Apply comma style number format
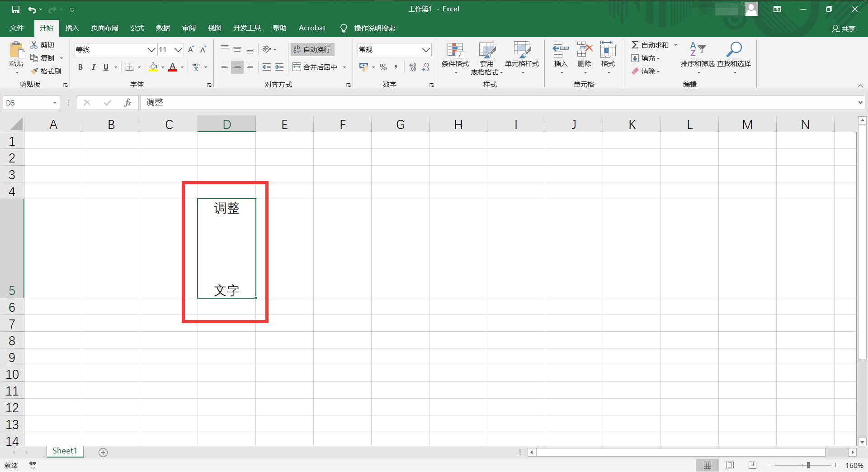This screenshot has width=868, height=472. tap(396, 67)
